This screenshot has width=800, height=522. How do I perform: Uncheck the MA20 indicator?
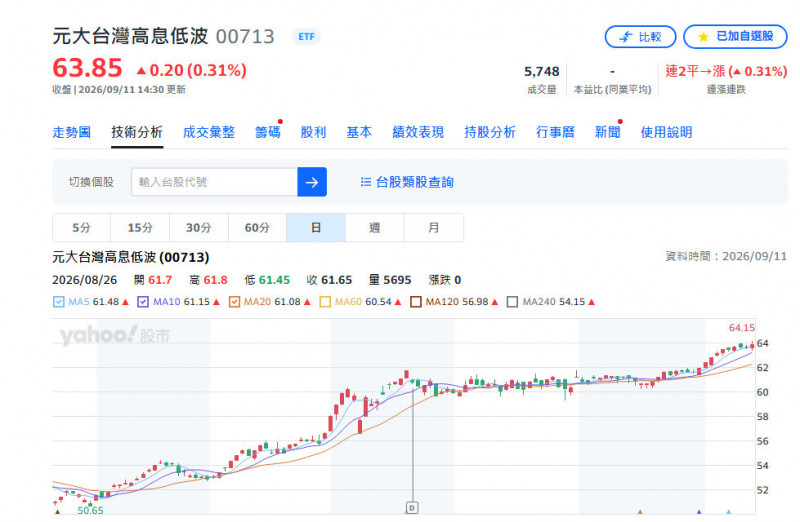(x=234, y=302)
